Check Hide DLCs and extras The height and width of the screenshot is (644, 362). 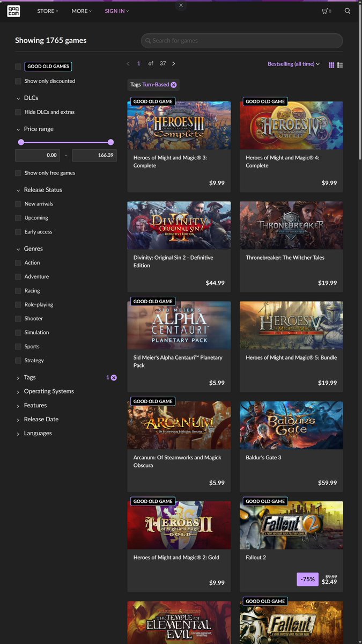coord(18,112)
